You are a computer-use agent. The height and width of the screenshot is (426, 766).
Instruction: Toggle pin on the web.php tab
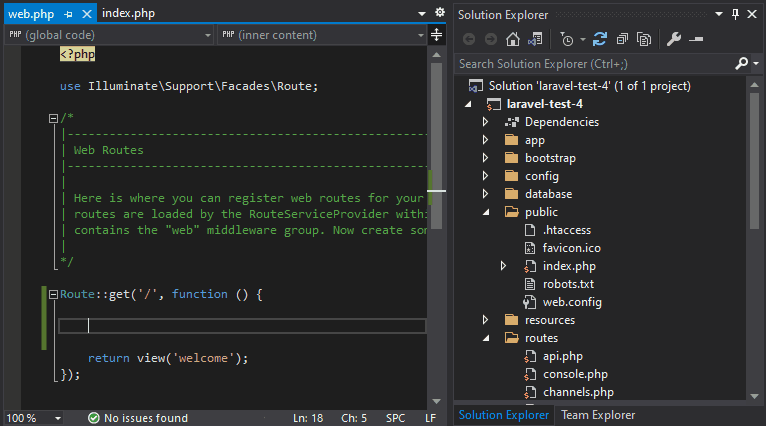[x=68, y=15]
